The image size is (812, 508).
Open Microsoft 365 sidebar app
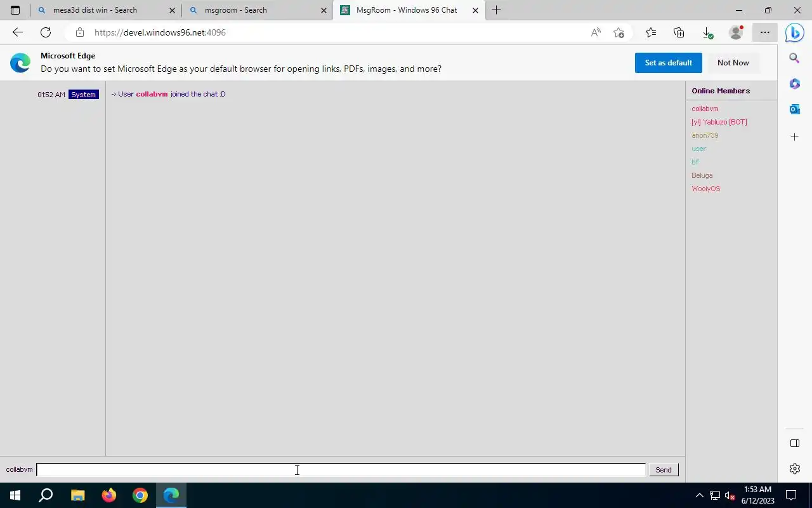click(x=794, y=84)
